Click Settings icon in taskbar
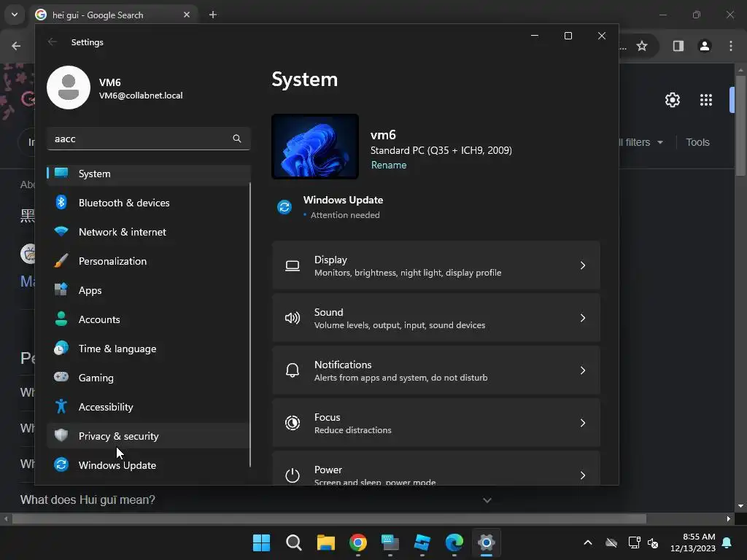 pyautogui.click(x=487, y=542)
